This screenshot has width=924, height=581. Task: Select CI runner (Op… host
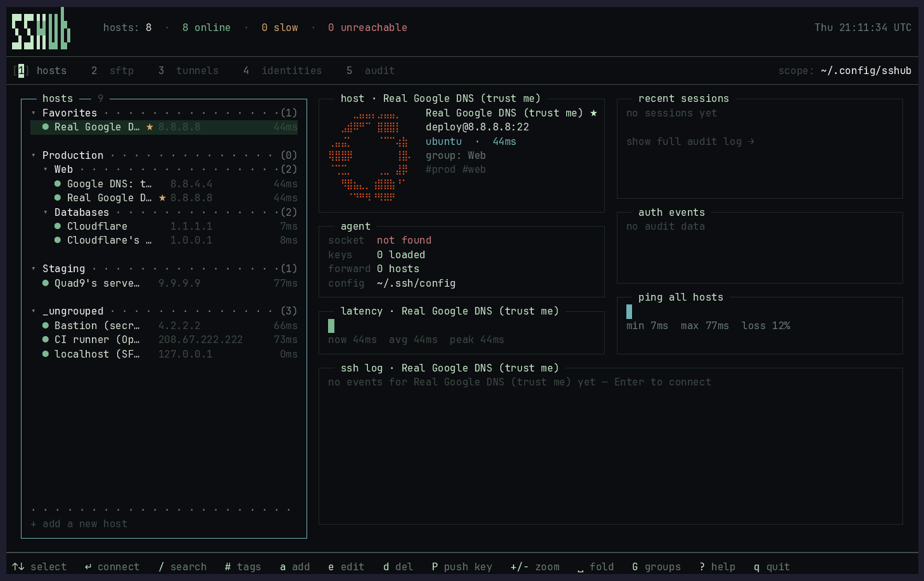coord(164,340)
